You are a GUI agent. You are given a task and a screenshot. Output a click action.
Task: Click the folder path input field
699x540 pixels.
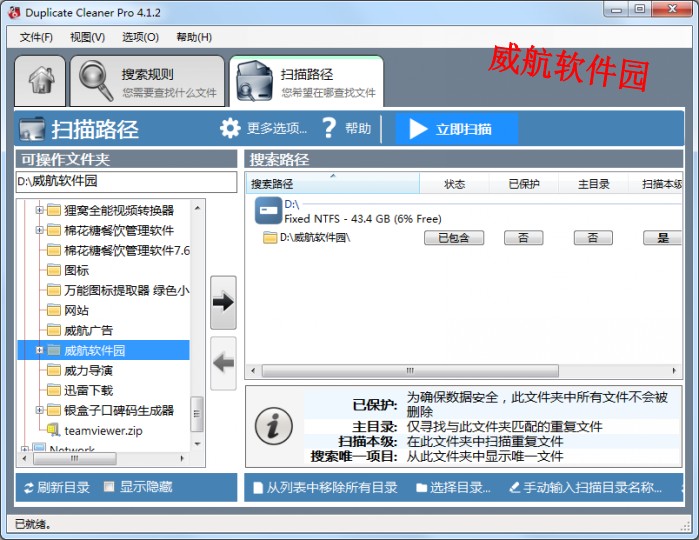pos(126,181)
